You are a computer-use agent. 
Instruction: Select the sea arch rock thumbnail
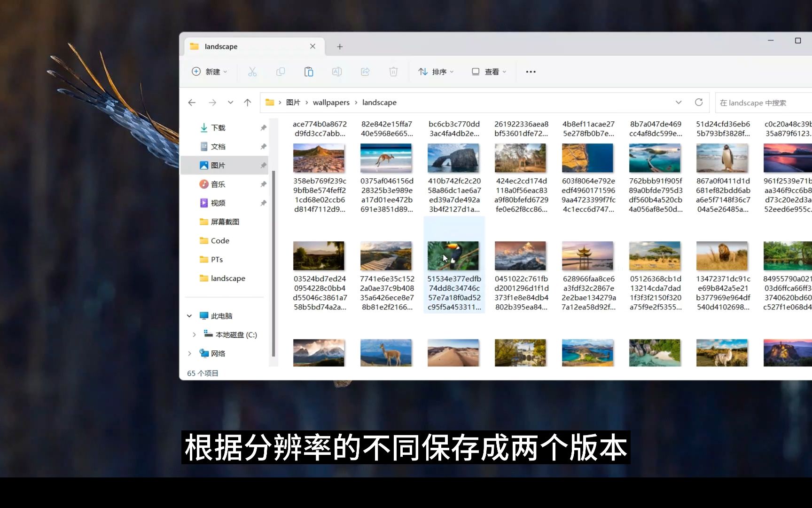[x=453, y=158]
